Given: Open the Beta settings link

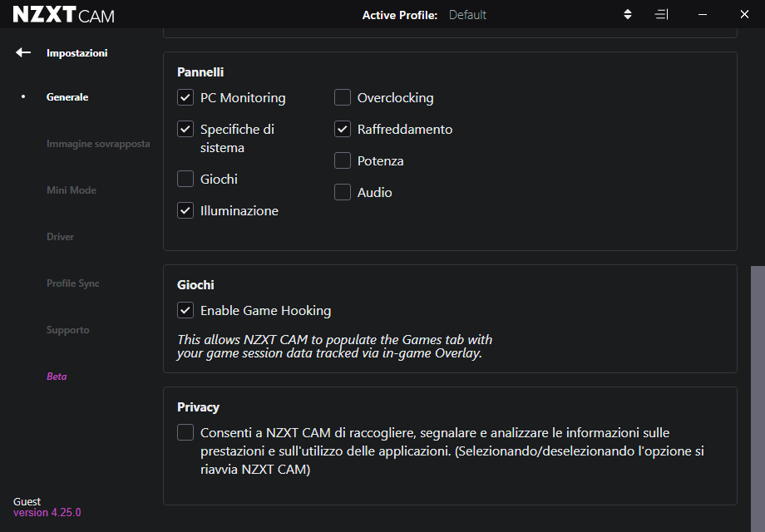Looking at the screenshot, I should [x=57, y=377].
